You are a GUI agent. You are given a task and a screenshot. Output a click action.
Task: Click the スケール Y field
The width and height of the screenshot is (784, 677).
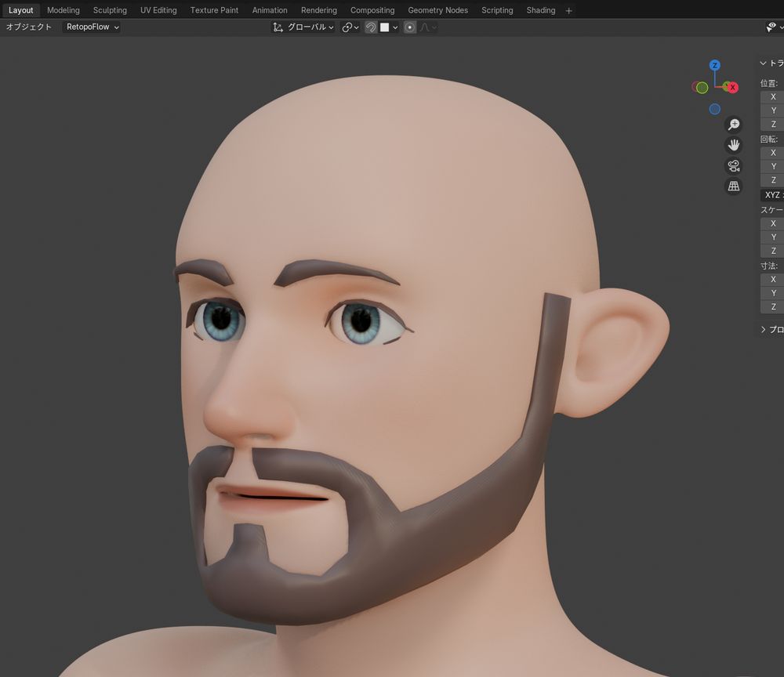click(x=772, y=237)
